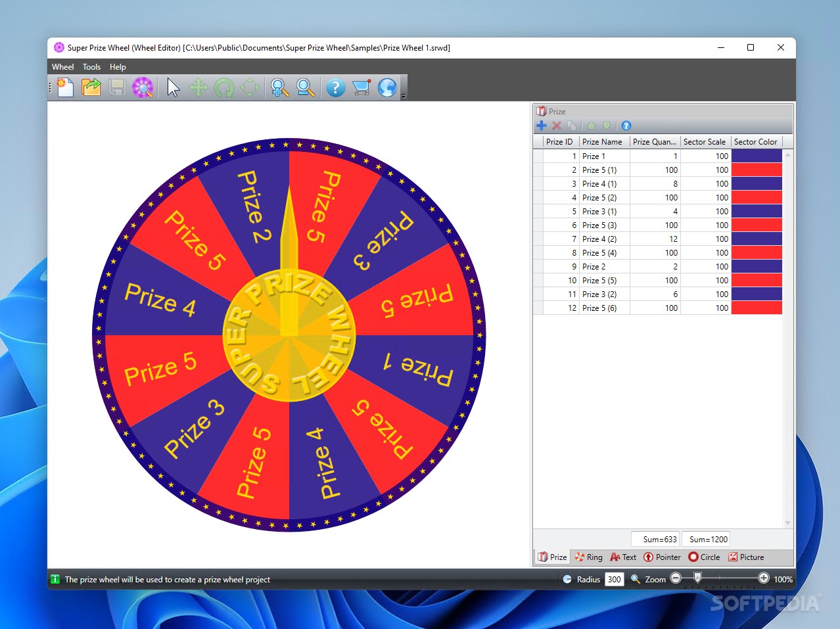This screenshot has width=840, height=629.
Task: Click the zoom slider handle in the status bar
Action: 697,578
